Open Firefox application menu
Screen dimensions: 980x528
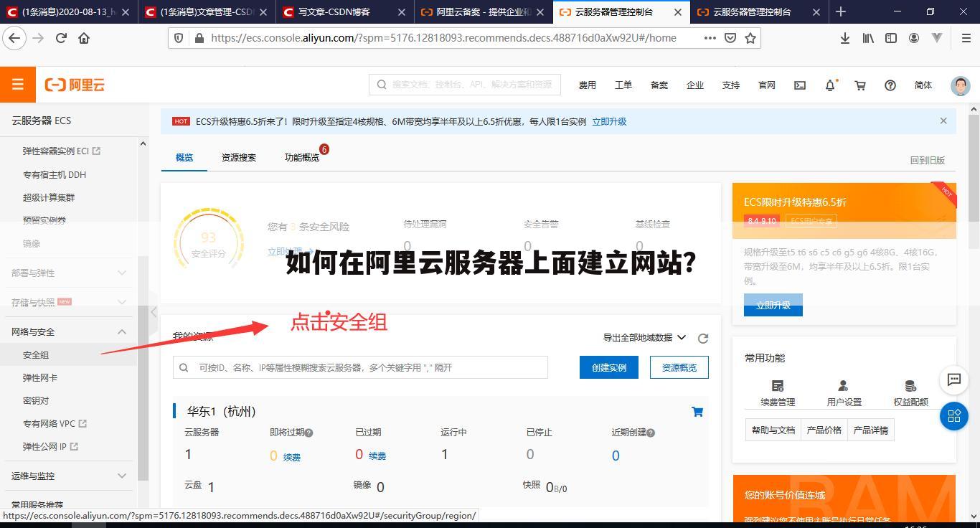coord(966,38)
